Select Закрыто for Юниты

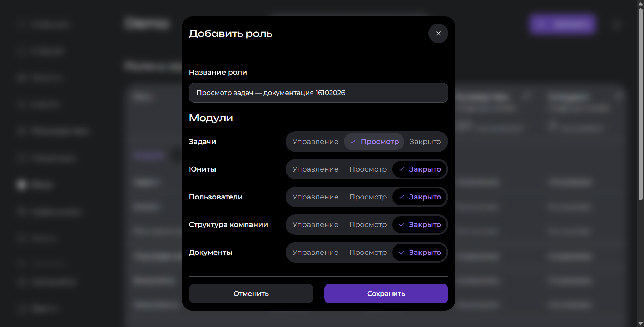pos(419,169)
